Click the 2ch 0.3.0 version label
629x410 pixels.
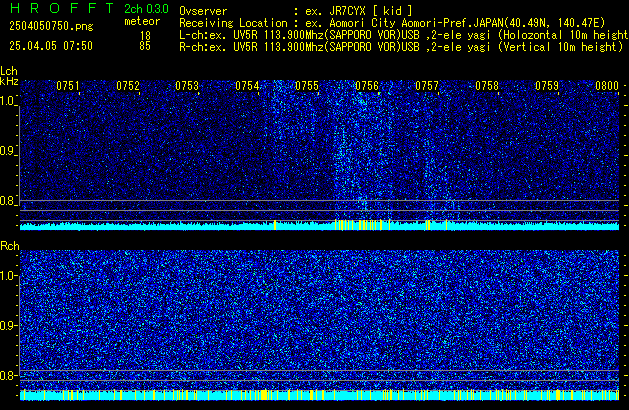click(146, 8)
